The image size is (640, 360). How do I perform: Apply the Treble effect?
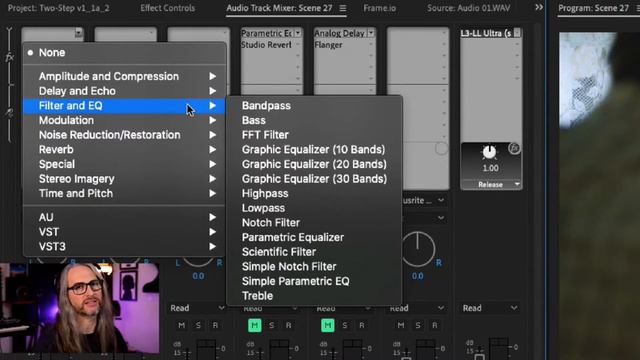coord(314,296)
